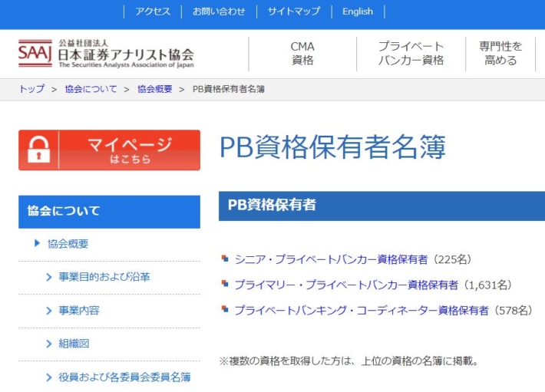
Task: Open 組織図 sidebar link
Action: pos(74,344)
